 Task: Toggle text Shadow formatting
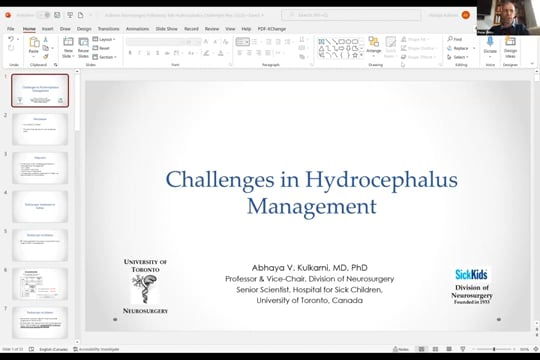[x=157, y=53]
